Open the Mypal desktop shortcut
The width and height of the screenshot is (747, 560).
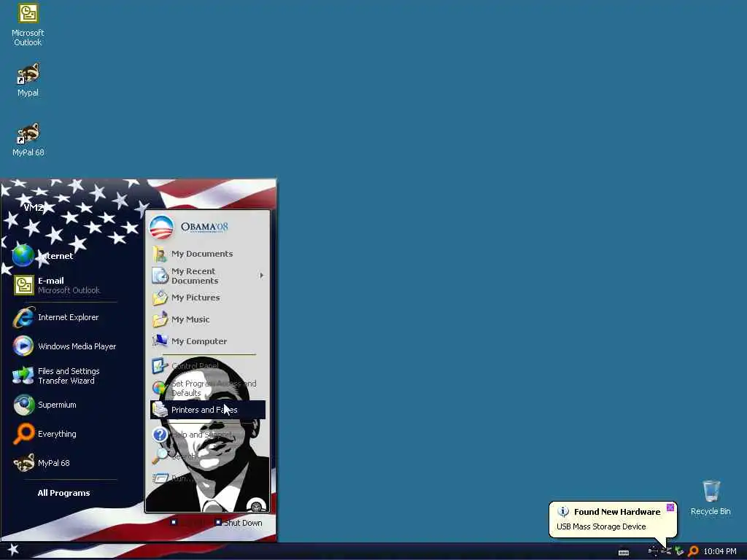(28, 80)
